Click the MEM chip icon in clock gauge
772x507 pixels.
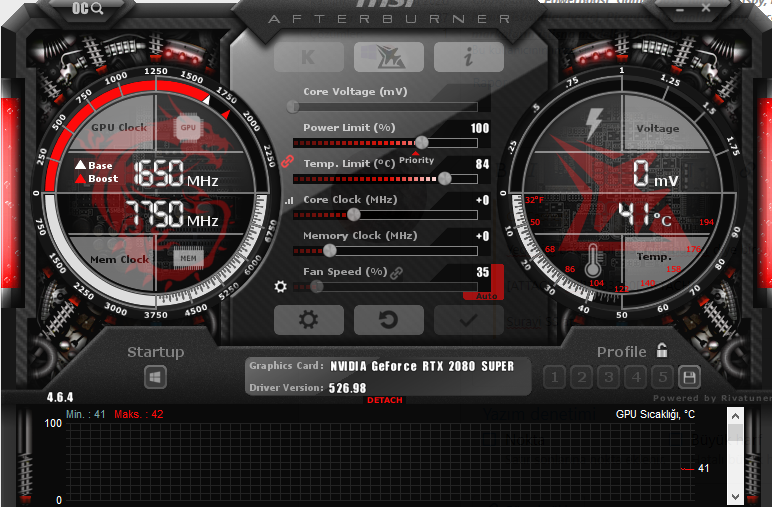(x=188, y=258)
